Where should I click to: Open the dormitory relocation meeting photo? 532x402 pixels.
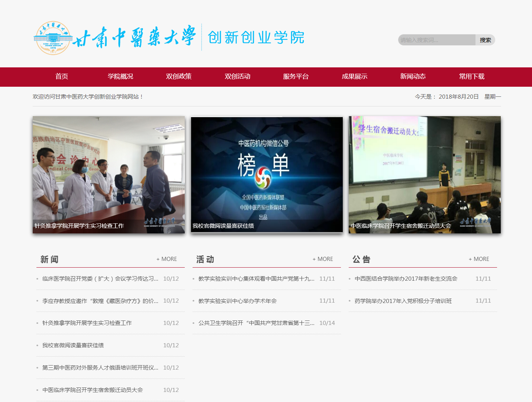tap(425, 175)
